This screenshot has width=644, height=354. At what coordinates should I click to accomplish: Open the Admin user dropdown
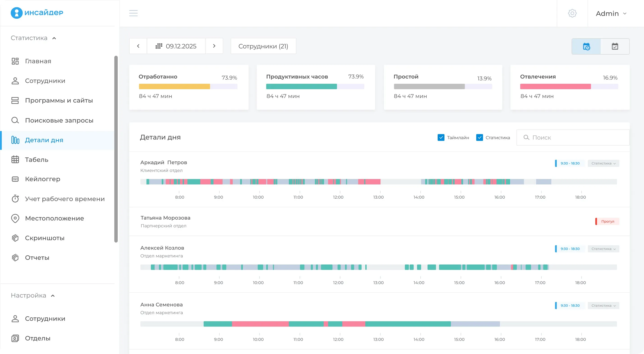point(611,14)
